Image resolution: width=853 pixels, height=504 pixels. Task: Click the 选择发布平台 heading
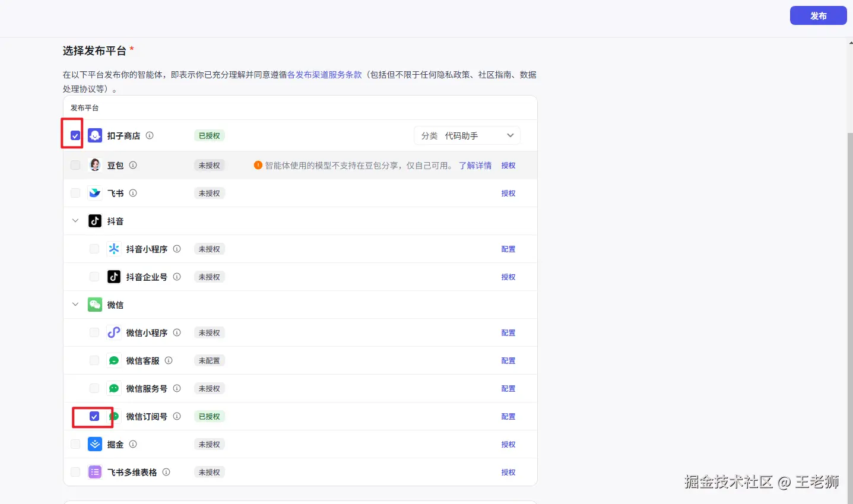point(94,51)
